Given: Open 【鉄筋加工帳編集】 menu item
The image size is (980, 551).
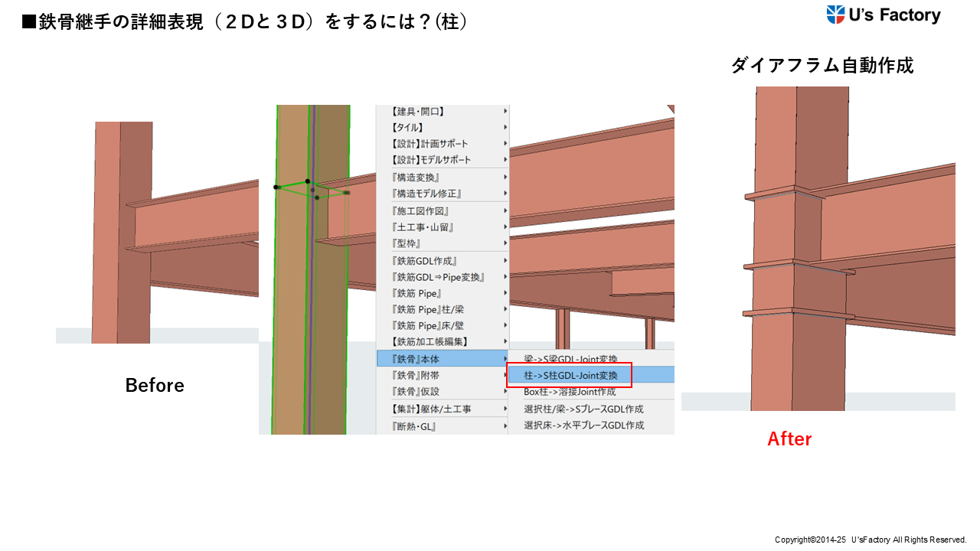Looking at the screenshot, I should pyautogui.click(x=430, y=341).
